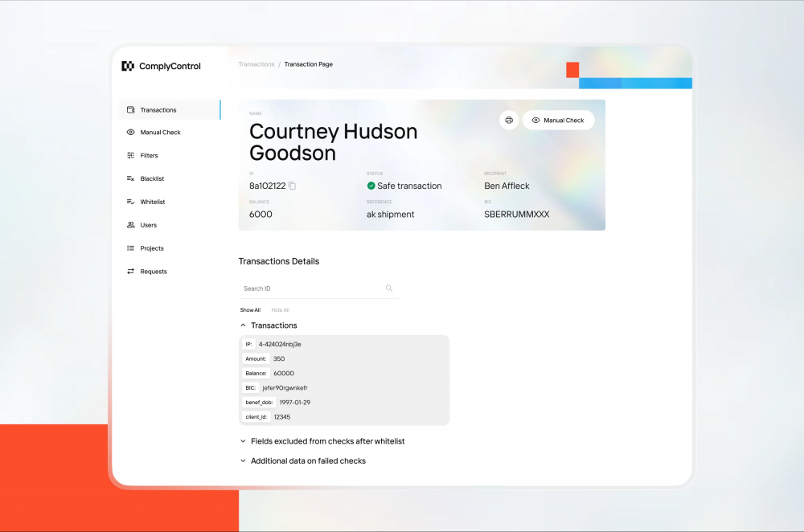The image size is (804, 532).
Task: Click the ComplyControl logo icon
Action: click(x=128, y=67)
